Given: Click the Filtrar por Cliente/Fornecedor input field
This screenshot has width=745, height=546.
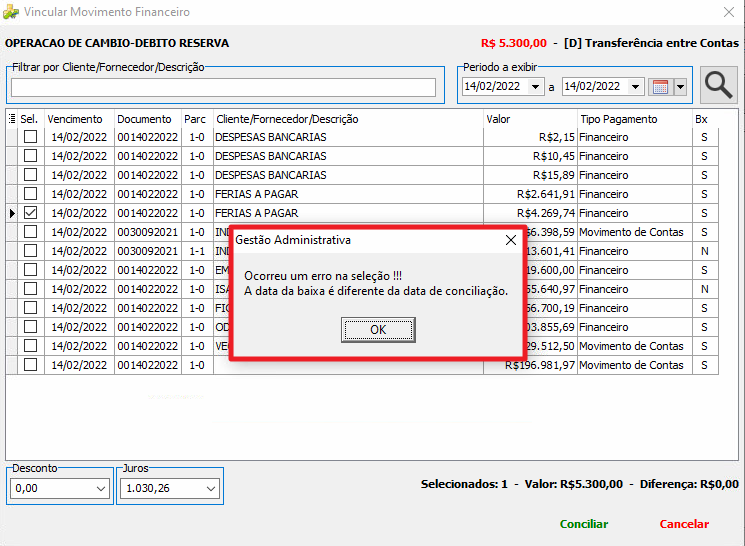Looking at the screenshot, I should pos(223,87).
